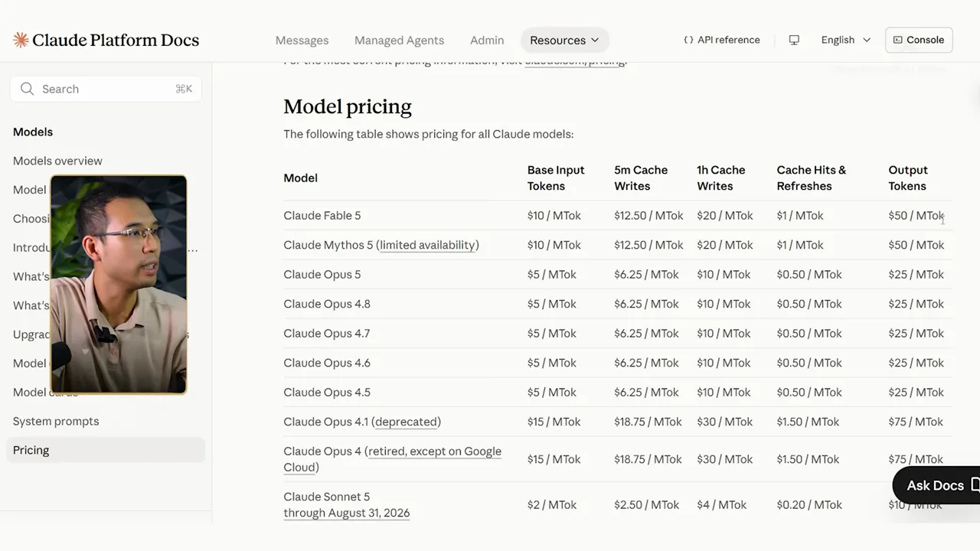980x551 pixels.
Task: Click the Claude Opus 4.7 row name
Action: click(327, 334)
